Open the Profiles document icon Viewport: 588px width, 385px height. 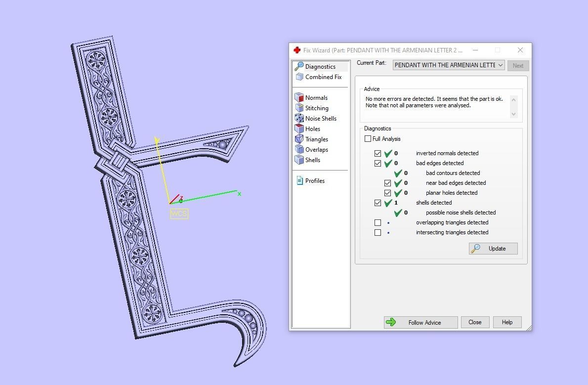[x=299, y=180]
